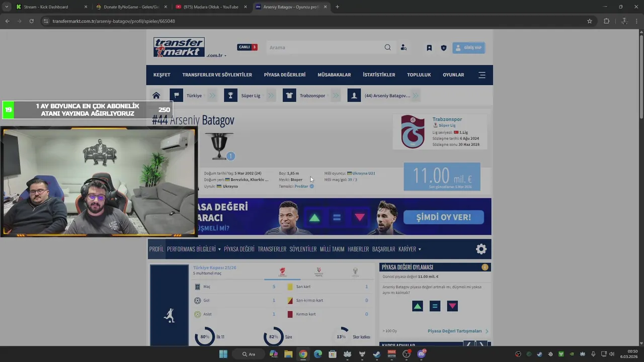This screenshot has width=644, height=362.
Task: Select the second competition logo tab
Action: coord(318,272)
